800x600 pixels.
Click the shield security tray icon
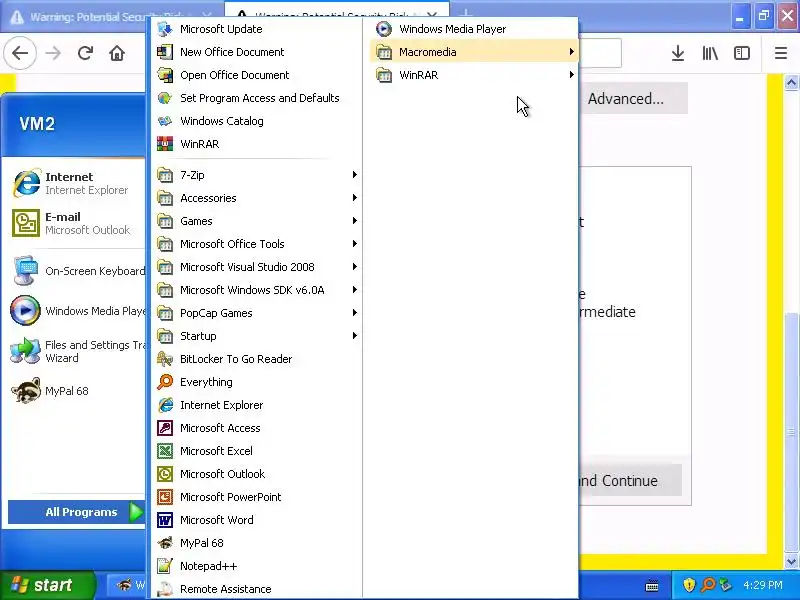click(x=689, y=585)
